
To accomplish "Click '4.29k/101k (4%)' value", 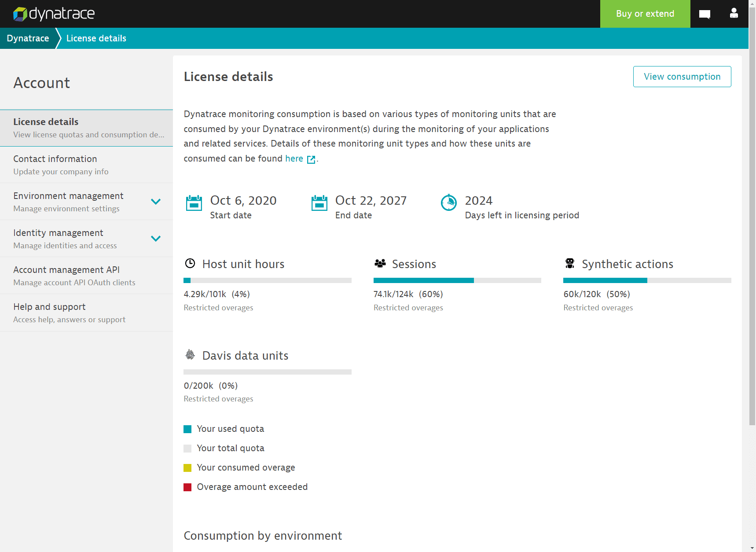I will tap(217, 294).
